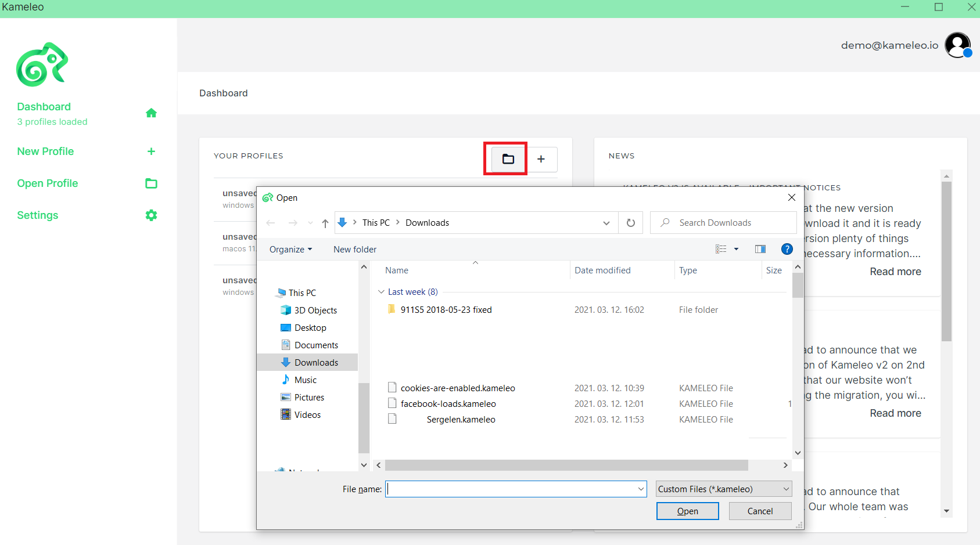Click the News panel scrollbar thumb
This screenshot has height=545, width=980.
click(946, 261)
